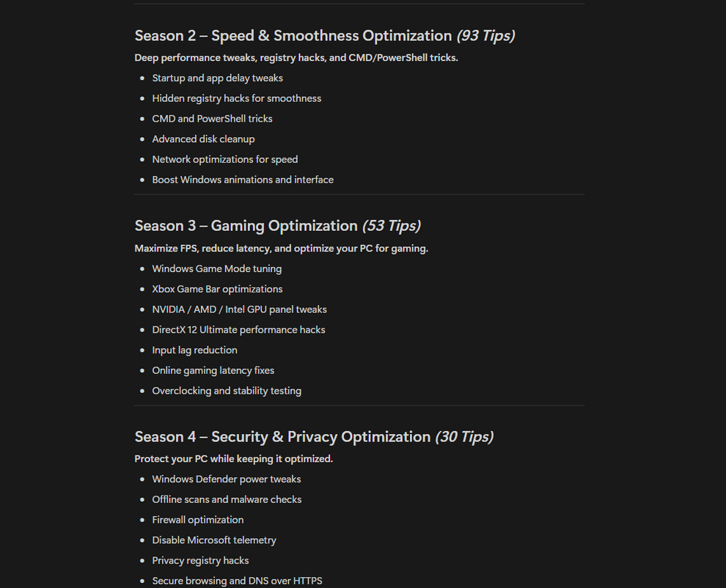The image size is (726, 588).
Task: Click "Windows Defender power tweaks" bullet
Action: [x=227, y=479]
